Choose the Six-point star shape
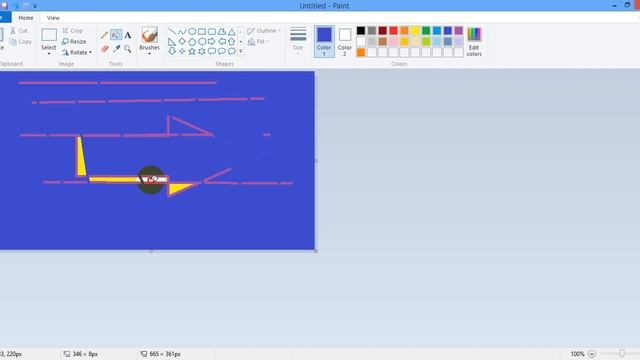 click(202, 51)
